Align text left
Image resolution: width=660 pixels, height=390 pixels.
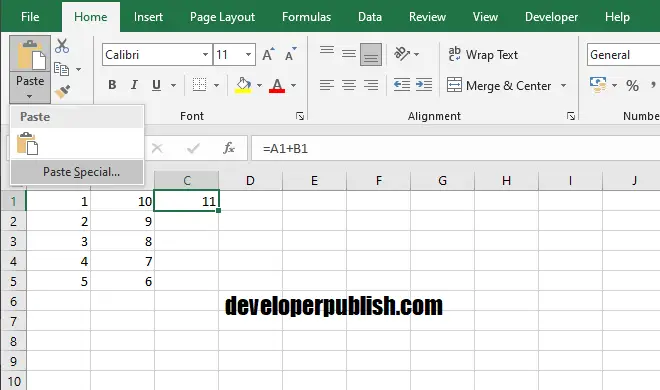(327, 85)
